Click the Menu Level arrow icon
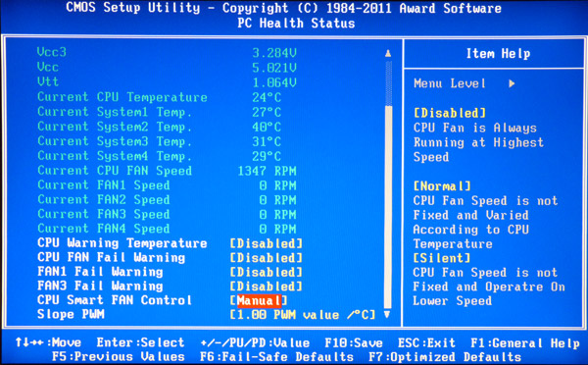This screenshot has width=588, height=365. (x=512, y=83)
